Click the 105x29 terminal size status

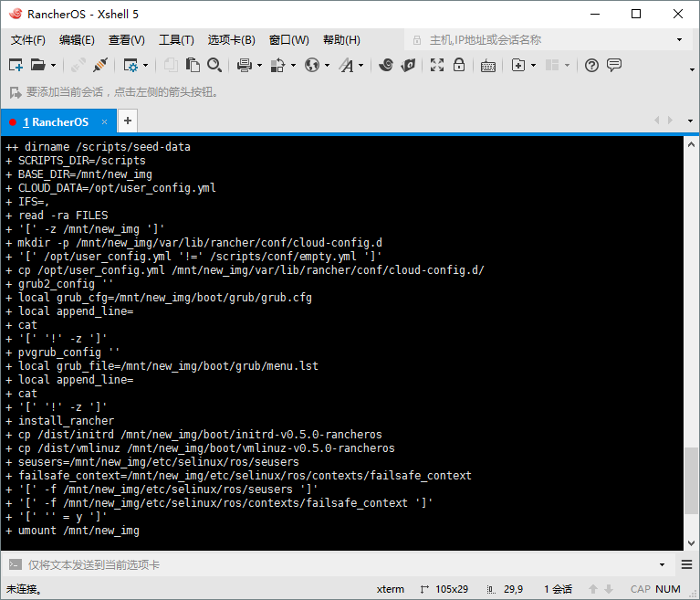pos(452,589)
